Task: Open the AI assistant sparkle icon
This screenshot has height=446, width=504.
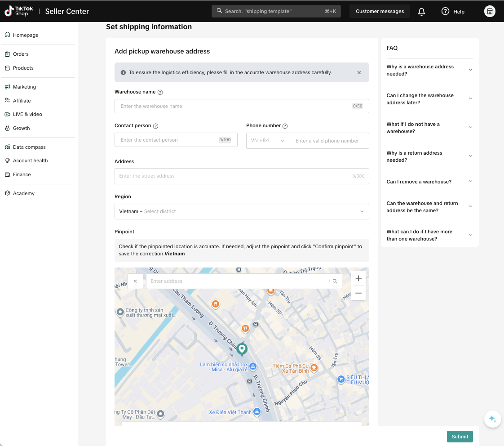Action: [492, 419]
